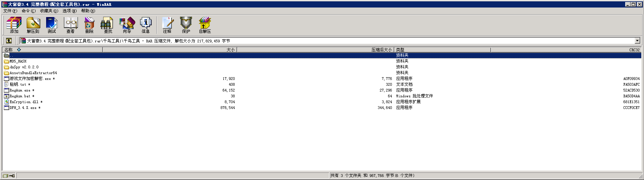Click the Protect (保护) archive icon
Image resolution: width=644 pixels, height=180 pixels.
pyautogui.click(x=186, y=25)
